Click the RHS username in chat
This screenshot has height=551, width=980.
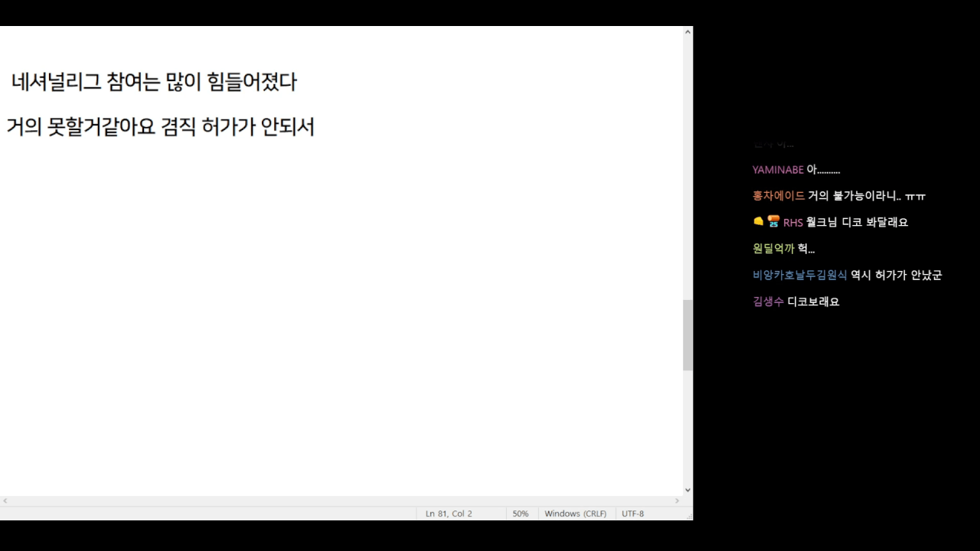[x=792, y=223]
